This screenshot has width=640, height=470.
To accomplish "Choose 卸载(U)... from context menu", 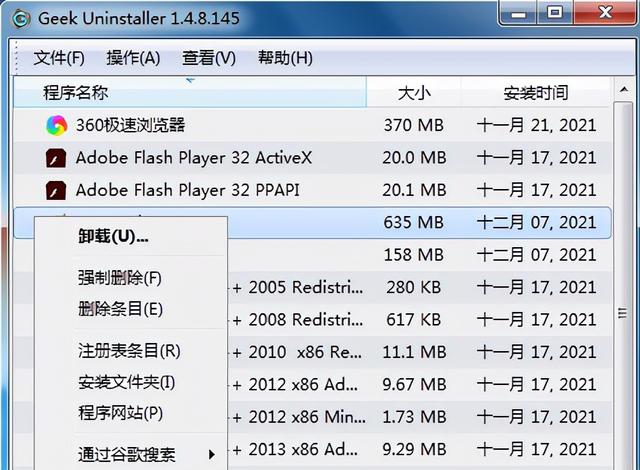I will tap(113, 236).
